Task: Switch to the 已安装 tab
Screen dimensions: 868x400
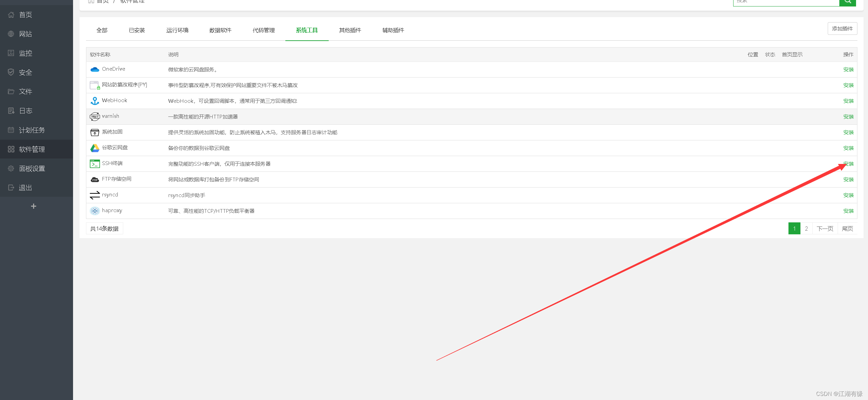Action: pos(137,30)
